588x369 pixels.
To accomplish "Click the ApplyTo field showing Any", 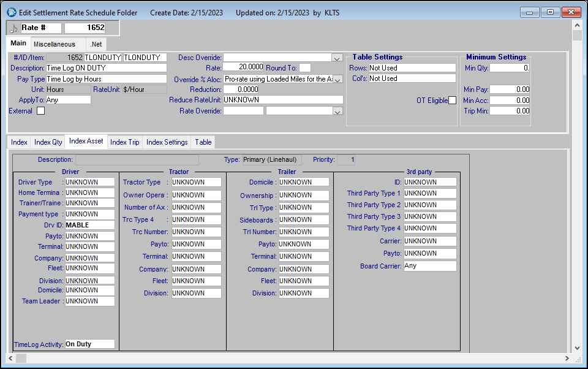I will pos(68,100).
